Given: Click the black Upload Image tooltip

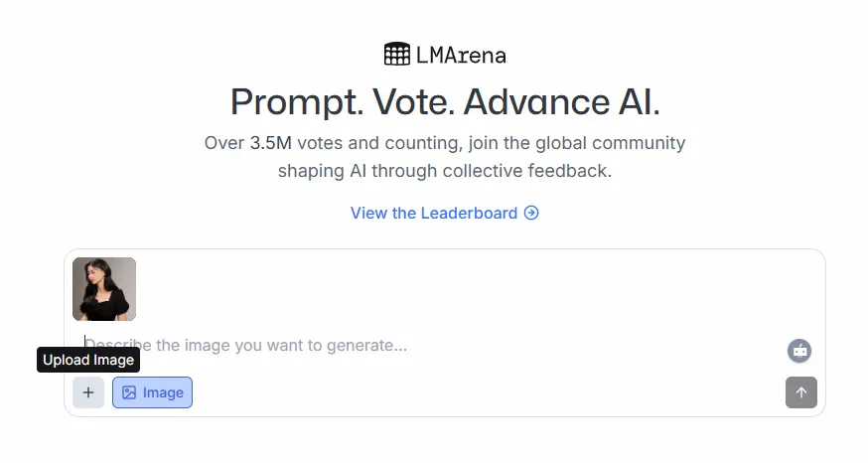Looking at the screenshot, I should point(88,360).
